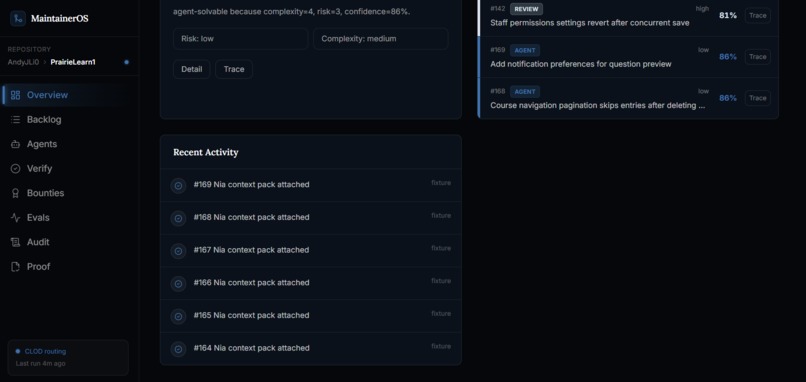
Task: Open the Agents section
Action: [x=68, y=144]
